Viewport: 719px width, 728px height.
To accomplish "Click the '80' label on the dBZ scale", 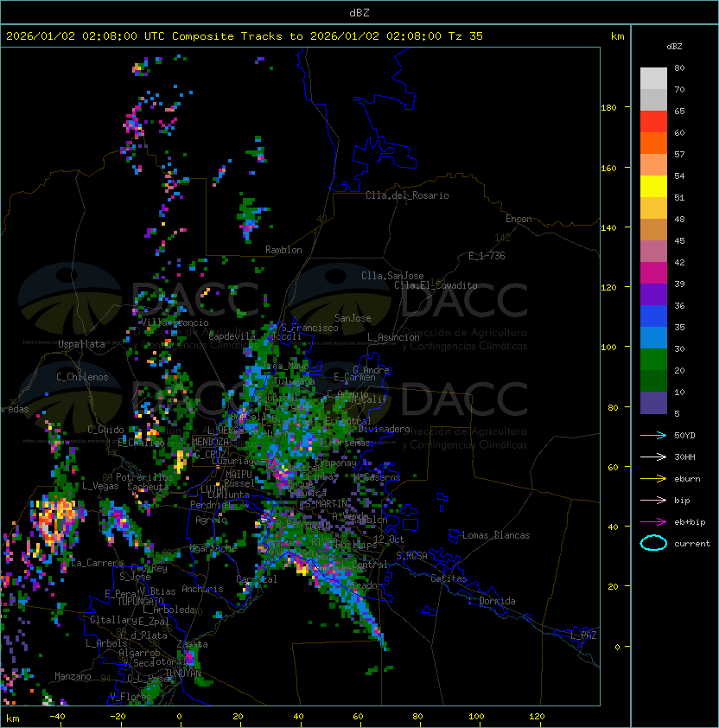I will click(x=679, y=67).
